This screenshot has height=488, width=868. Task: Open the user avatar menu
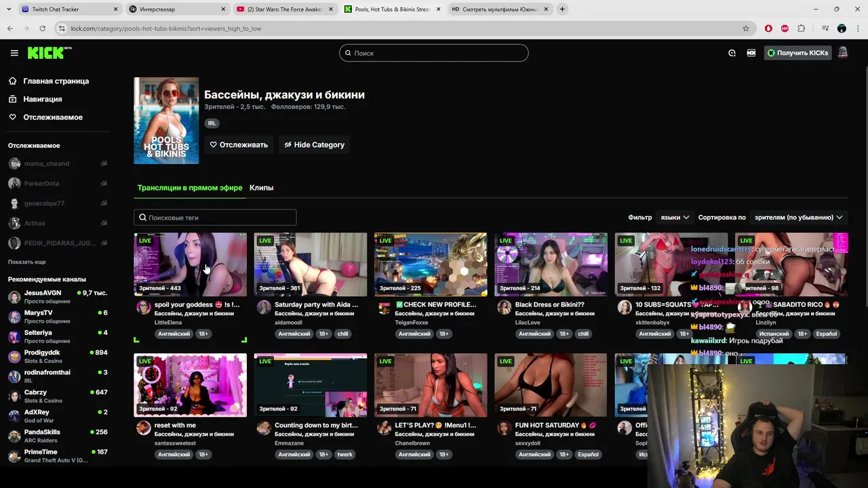[x=843, y=53]
